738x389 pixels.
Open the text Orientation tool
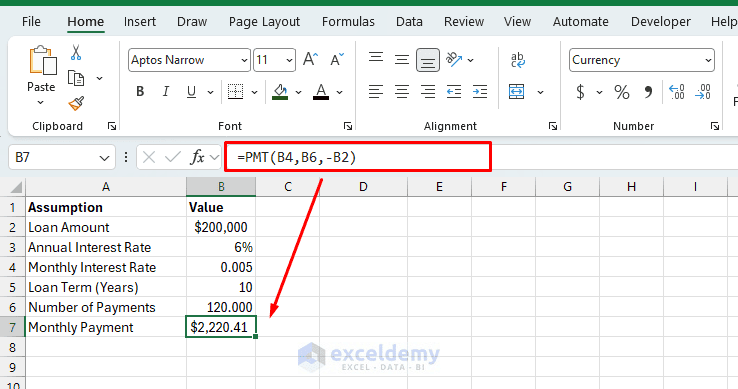pos(454,60)
